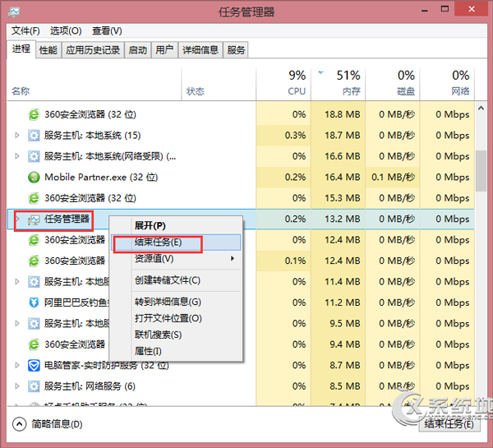Click the 0.3% CPU value

(x=295, y=136)
